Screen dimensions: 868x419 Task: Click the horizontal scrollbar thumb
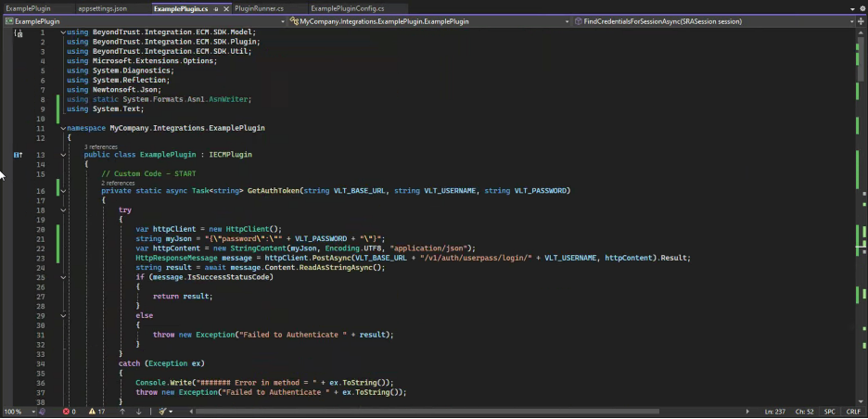(428, 412)
